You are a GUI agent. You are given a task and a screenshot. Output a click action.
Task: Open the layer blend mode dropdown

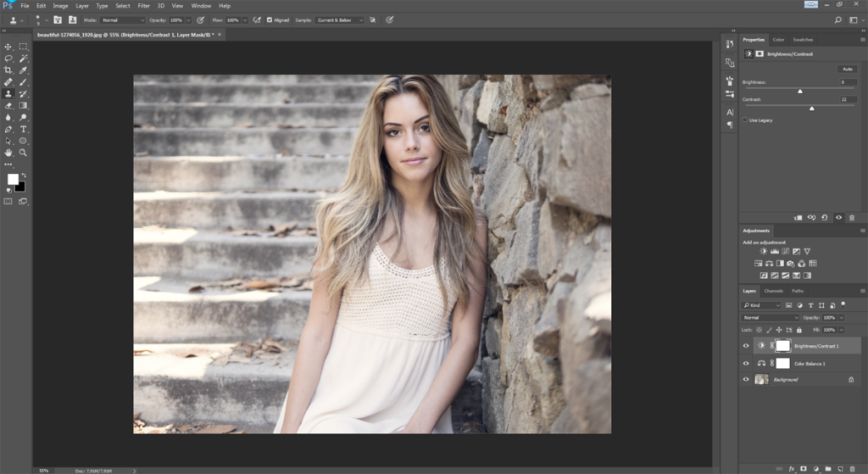pyautogui.click(x=771, y=317)
